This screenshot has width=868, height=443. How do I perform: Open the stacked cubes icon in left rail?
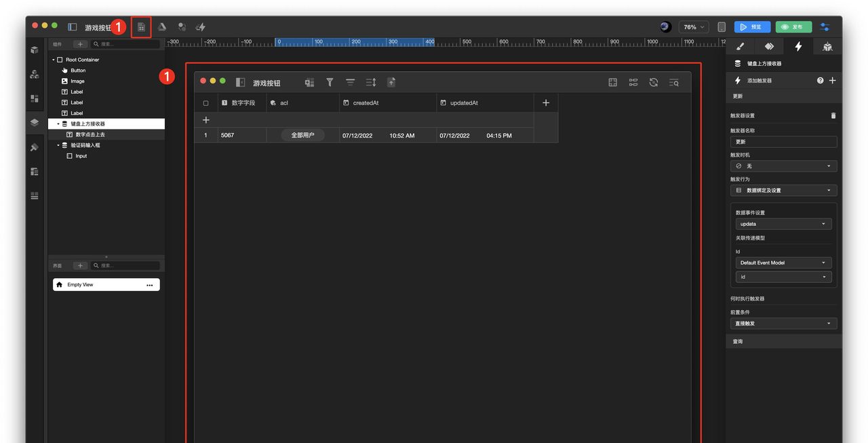tap(35, 74)
